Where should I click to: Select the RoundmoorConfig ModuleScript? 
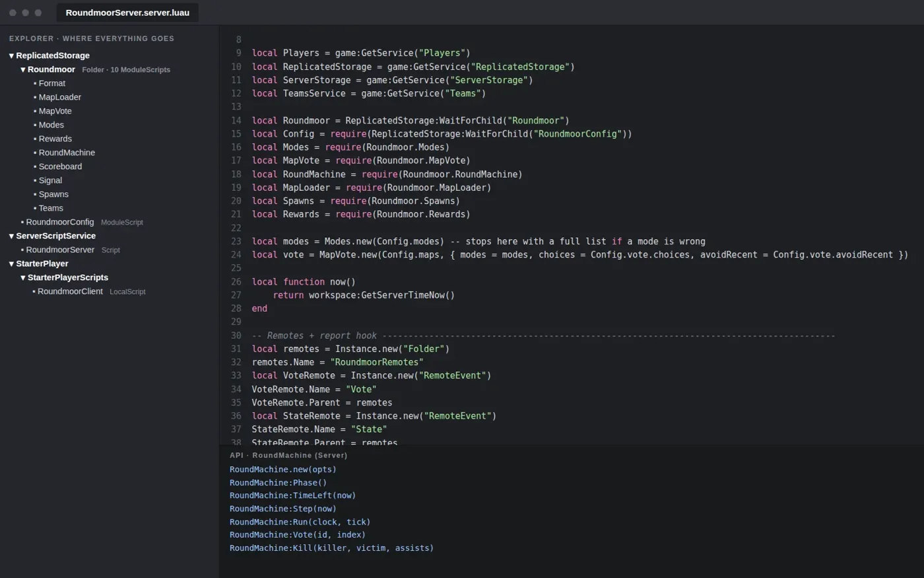tap(82, 222)
